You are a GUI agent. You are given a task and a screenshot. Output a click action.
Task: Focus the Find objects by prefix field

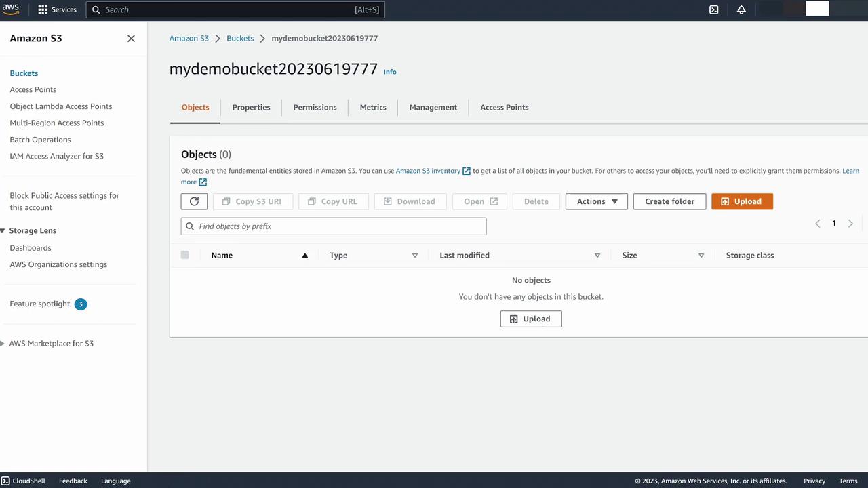coord(334,226)
